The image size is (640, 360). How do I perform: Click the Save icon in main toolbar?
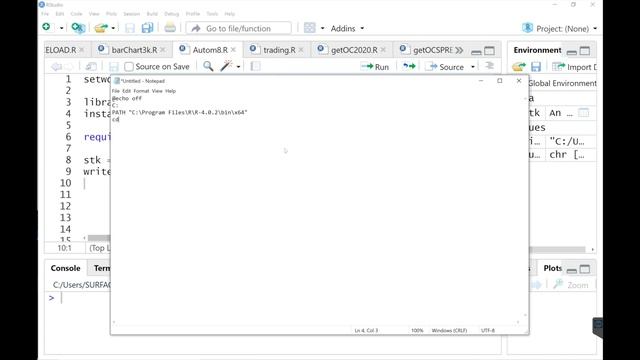coord(130,28)
